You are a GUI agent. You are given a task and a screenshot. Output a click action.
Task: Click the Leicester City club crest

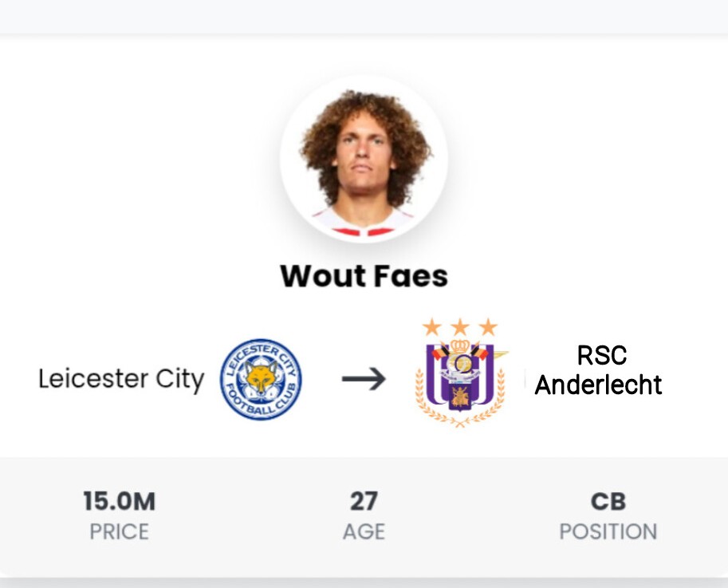pyautogui.click(x=261, y=379)
